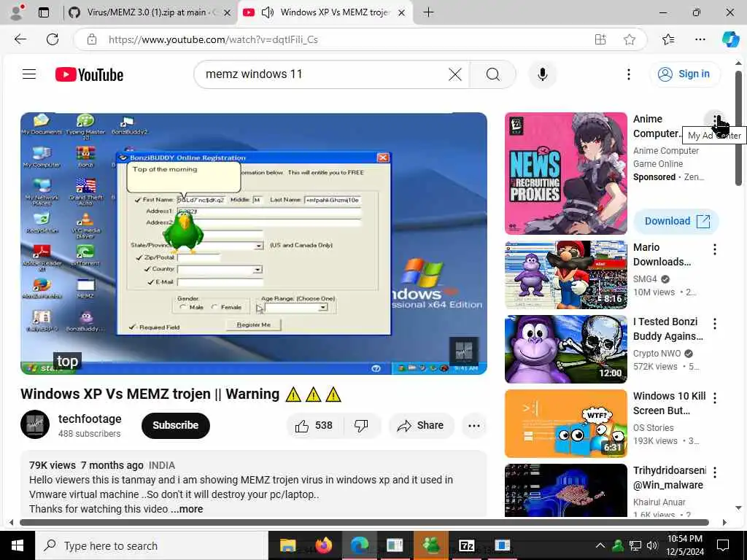747x560 pixels.
Task: Click the address bar URL
Action: pos(213,39)
